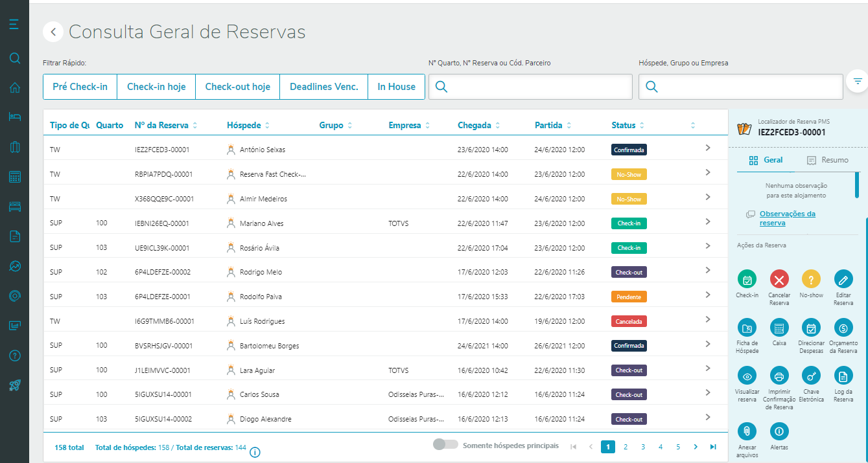Expand the António Seixas row arrow
This screenshot has height=463, width=868.
click(x=708, y=148)
